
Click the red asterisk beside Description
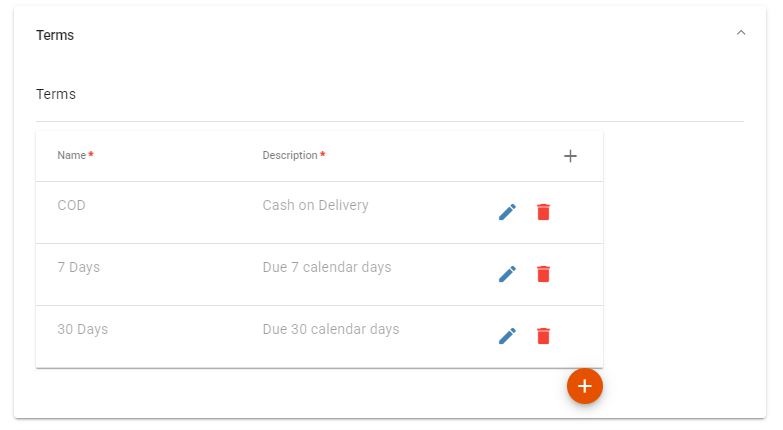[323, 154]
